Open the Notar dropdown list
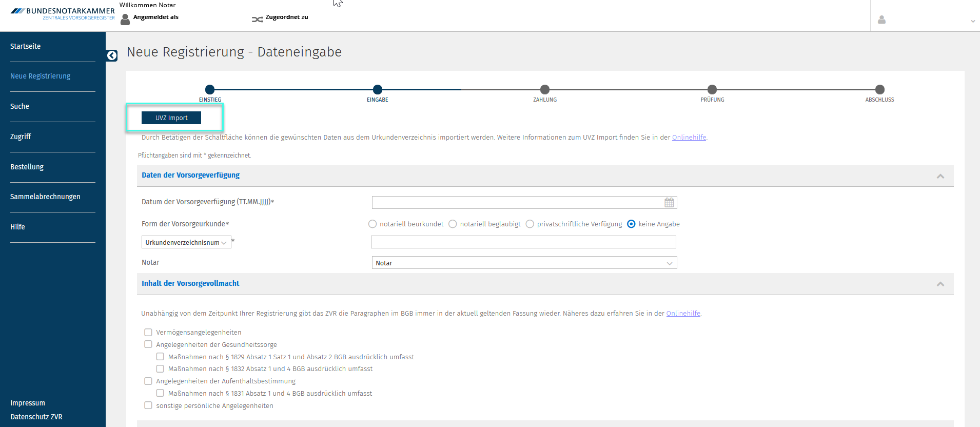Screen dimensions: 980x427 524,263
